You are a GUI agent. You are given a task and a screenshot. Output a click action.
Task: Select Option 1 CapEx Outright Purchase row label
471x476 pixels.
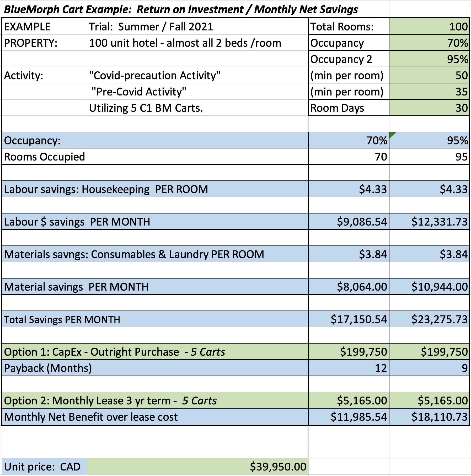point(155,352)
